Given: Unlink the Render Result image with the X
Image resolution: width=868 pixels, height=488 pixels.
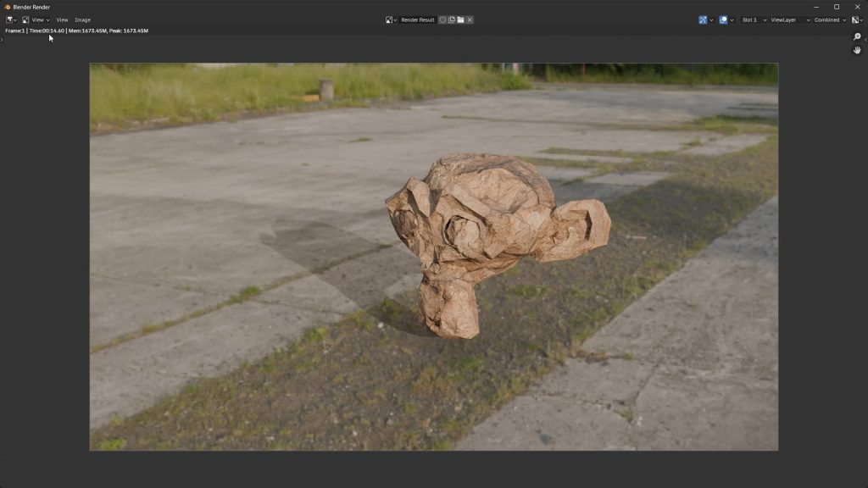Looking at the screenshot, I should pyautogui.click(x=470, y=19).
